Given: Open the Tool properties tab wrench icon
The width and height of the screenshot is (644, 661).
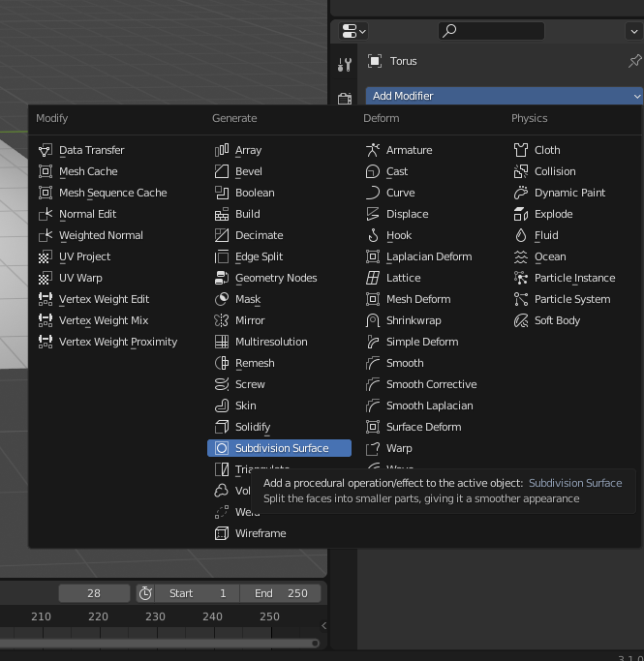Looking at the screenshot, I should pos(345,65).
